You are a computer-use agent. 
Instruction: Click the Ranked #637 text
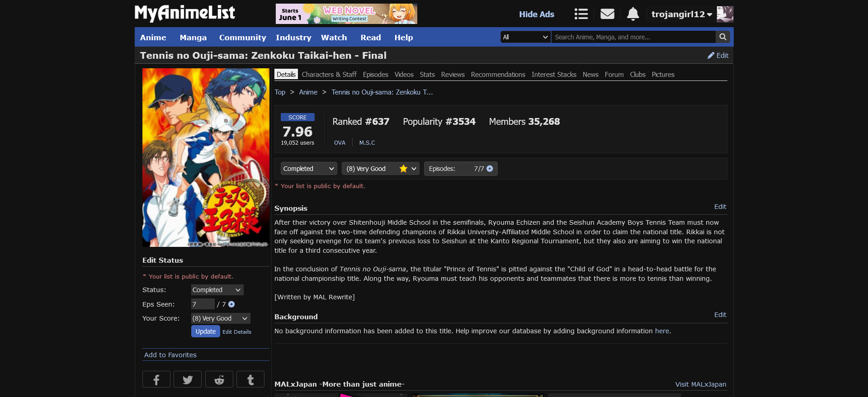(361, 122)
